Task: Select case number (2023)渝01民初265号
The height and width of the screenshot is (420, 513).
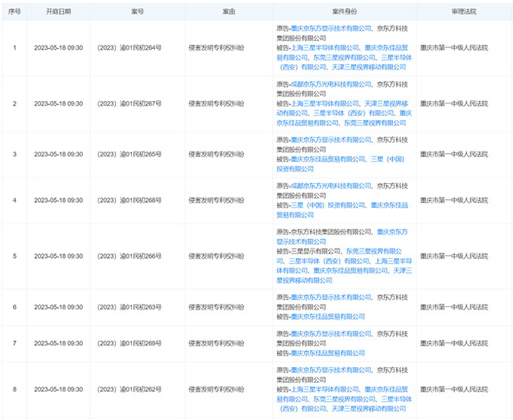Action: 129,154
